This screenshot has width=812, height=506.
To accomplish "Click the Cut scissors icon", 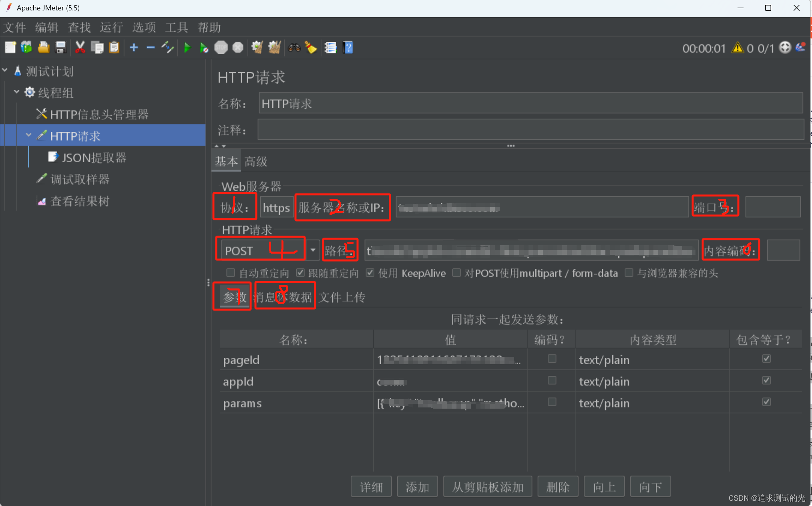I will (80, 48).
